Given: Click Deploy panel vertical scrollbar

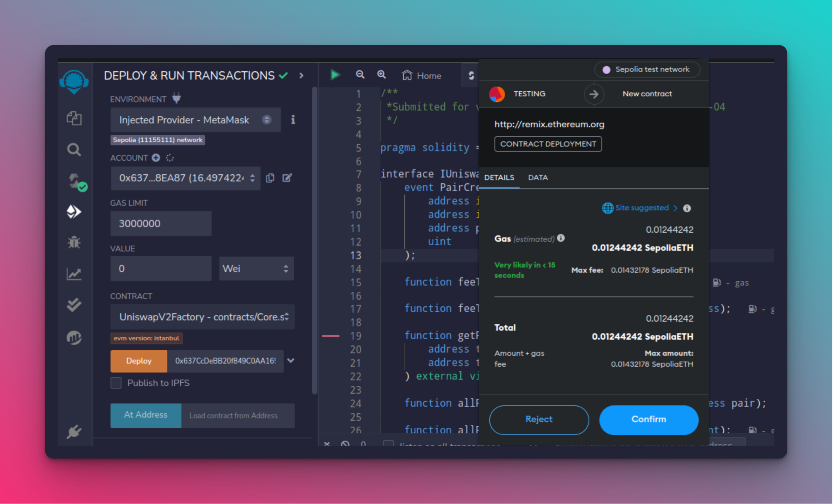Looking at the screenshot, I should [314, 240].
